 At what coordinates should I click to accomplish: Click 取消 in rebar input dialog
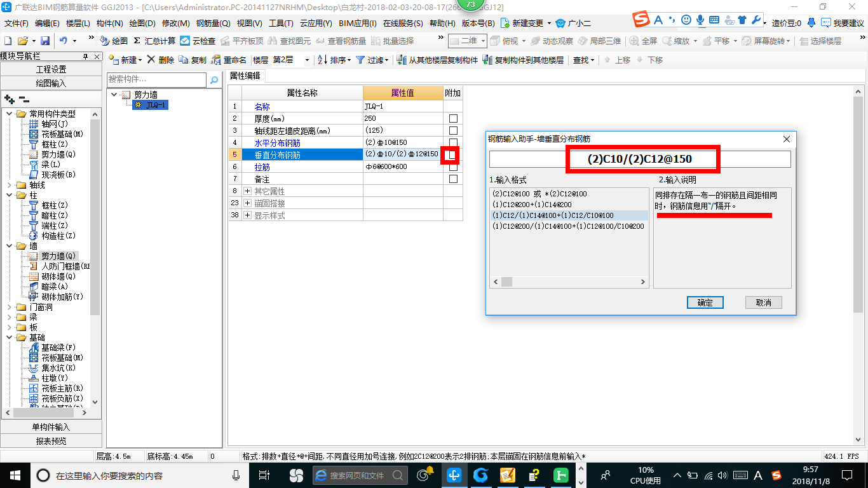point(763,302)
